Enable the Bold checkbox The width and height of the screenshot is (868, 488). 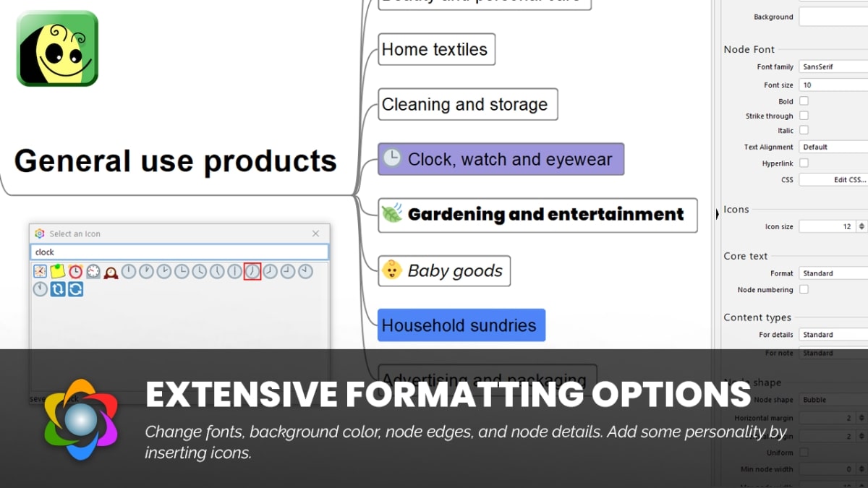[x=804, y=101]
